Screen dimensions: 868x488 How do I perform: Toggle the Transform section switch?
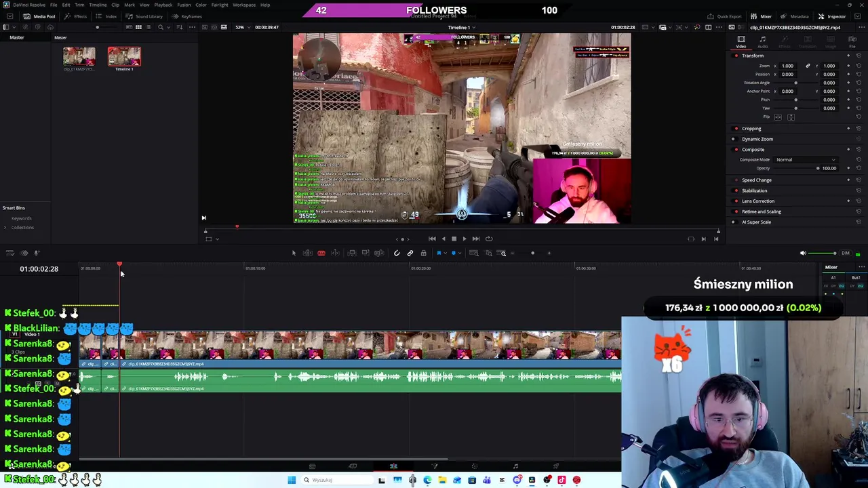[x=736, y=56]
